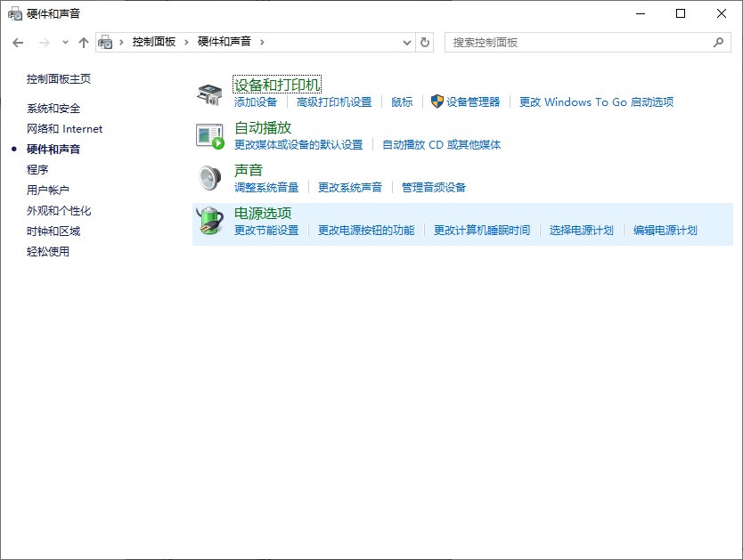743x560 pixels.
Task: Click the back navigation arrow
Action: coord(18,42)
